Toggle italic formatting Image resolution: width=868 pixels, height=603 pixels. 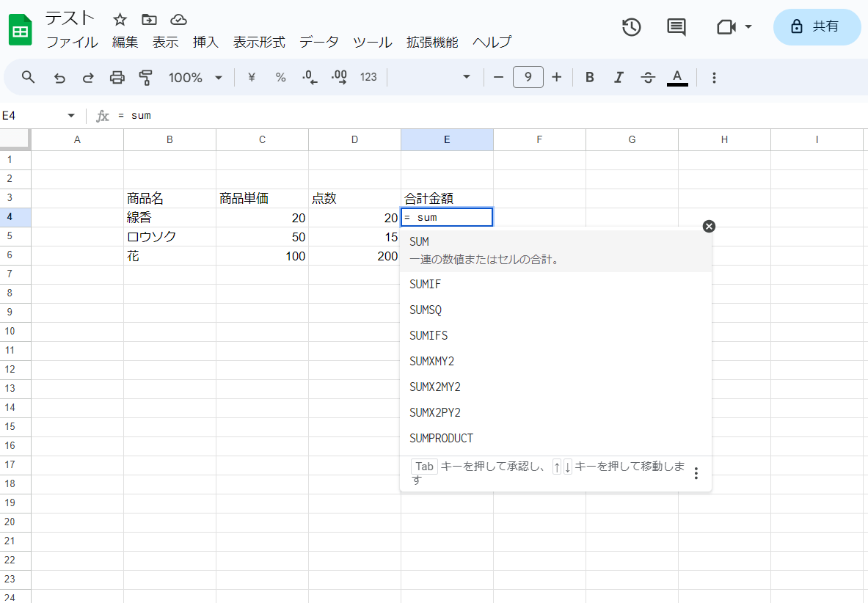(x=619, y=77)
